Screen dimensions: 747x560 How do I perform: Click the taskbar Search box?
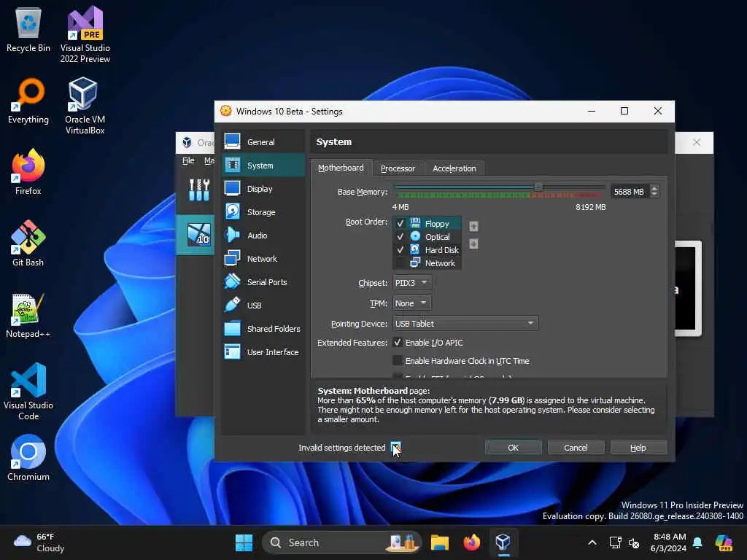[341, 542]
